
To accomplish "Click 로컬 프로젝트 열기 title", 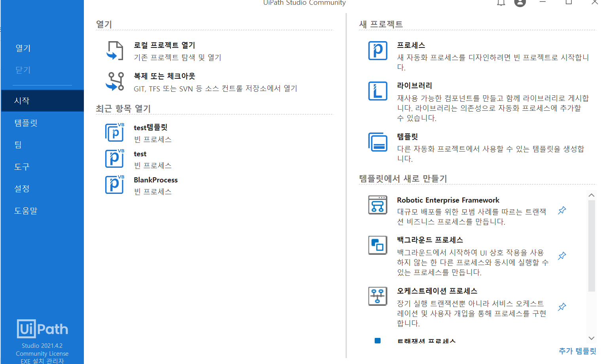I will coord(165,45).
